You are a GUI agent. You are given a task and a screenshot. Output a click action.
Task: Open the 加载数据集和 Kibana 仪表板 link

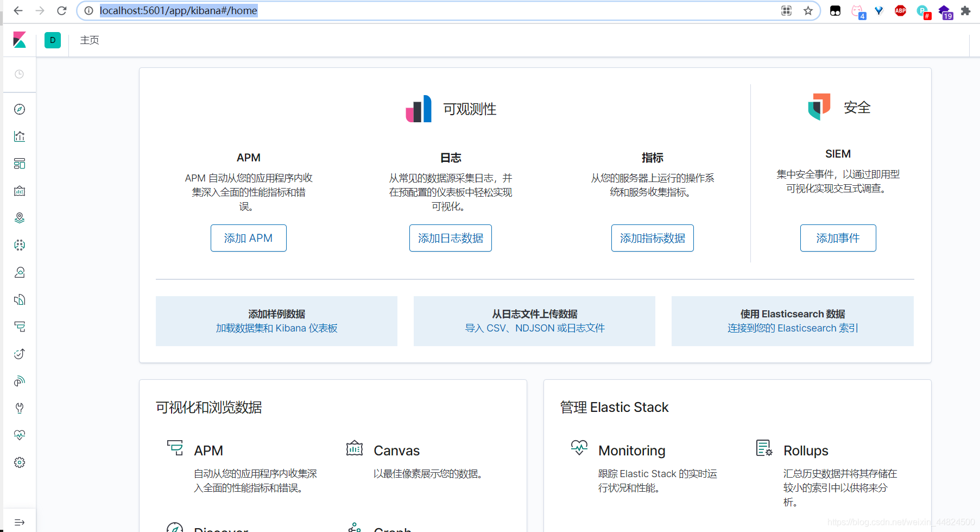277,328
